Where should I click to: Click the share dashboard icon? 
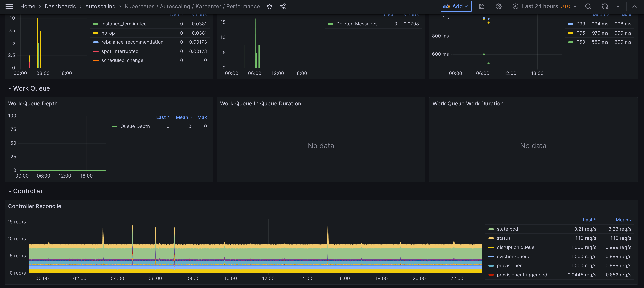pos(283,6)
